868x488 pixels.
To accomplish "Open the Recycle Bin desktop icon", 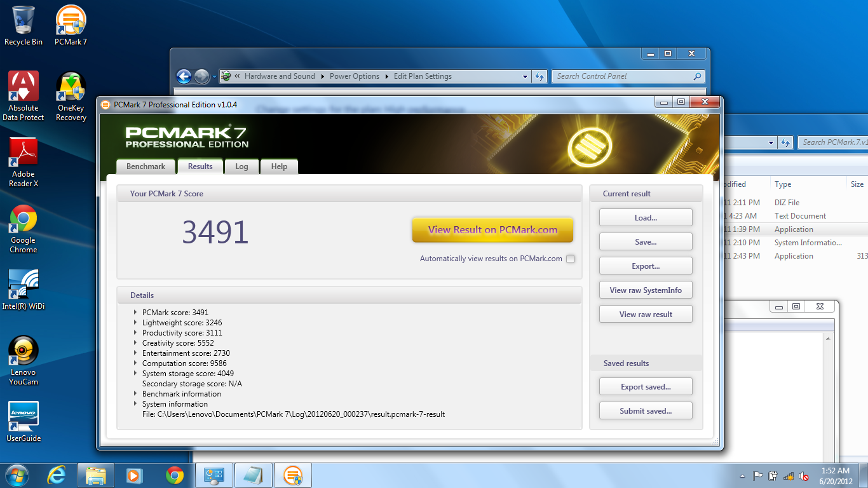I will [24, 26].
